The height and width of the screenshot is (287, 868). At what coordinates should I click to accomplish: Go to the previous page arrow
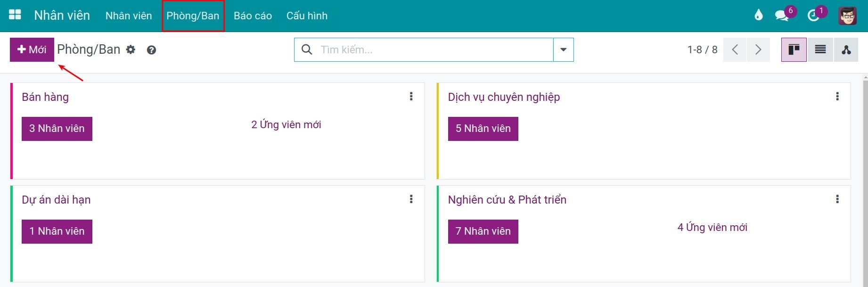click(735, 49)
